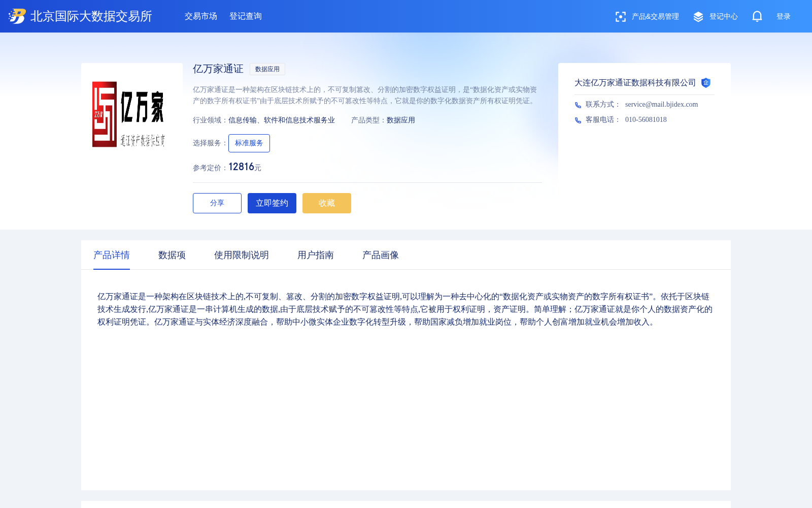Image resolution: width=812 pixels, height=508 pixels.
Task: Click the email service@mail.bjidex.com
Action: coord(662,104)
